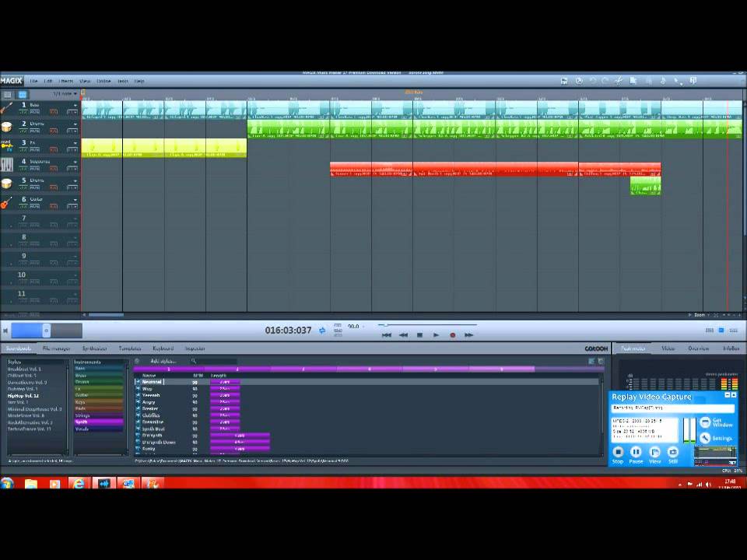The image size is (747, 560).
Task: Click the red record button in transport
Action: click(453, 335)
